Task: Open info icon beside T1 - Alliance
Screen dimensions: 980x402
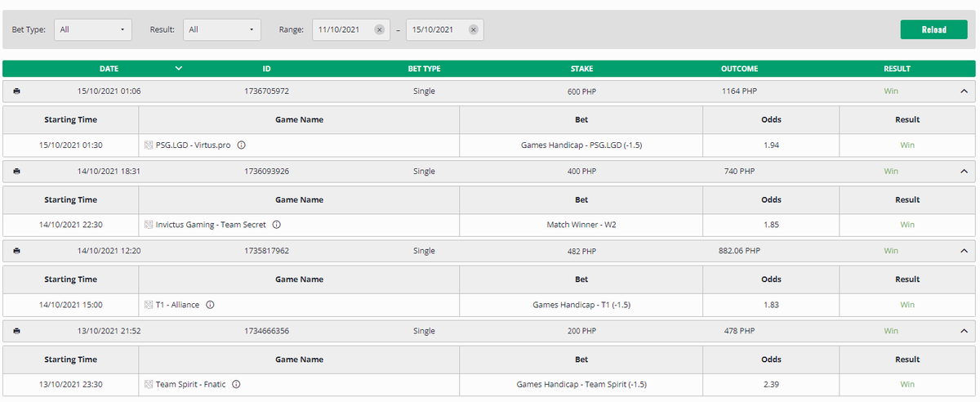Action: pos(210,305)
